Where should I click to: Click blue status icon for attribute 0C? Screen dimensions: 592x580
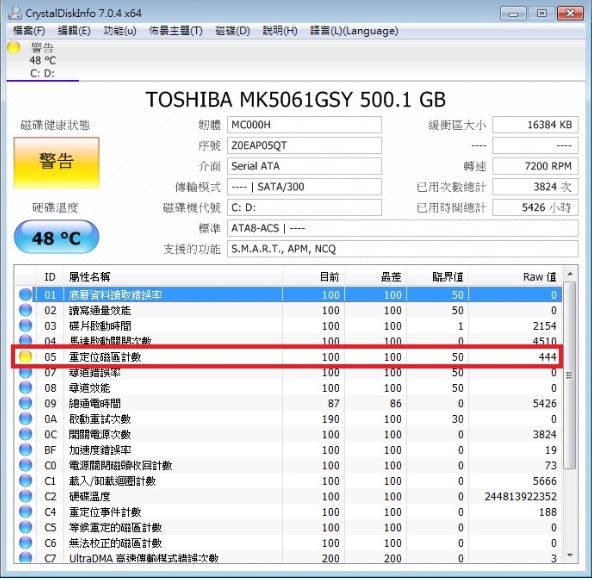[x=25, y=434]
